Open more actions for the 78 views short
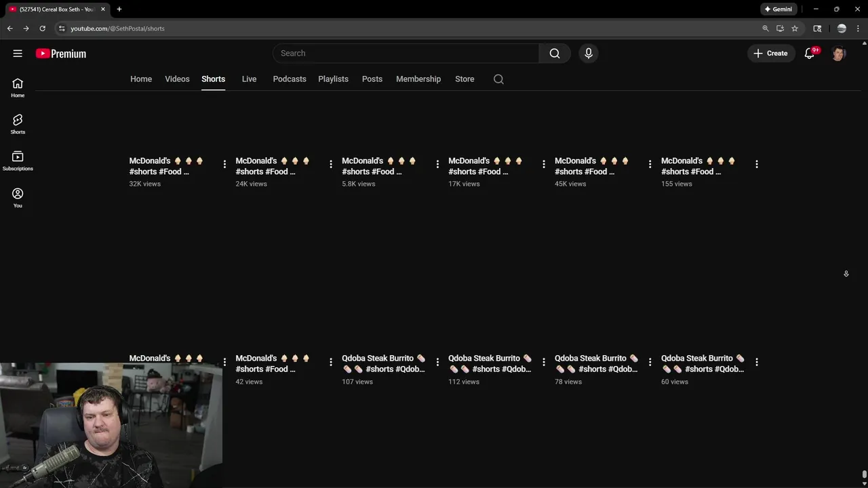Image resolution: width=868 pixels, height=488 pixels. 650,362
